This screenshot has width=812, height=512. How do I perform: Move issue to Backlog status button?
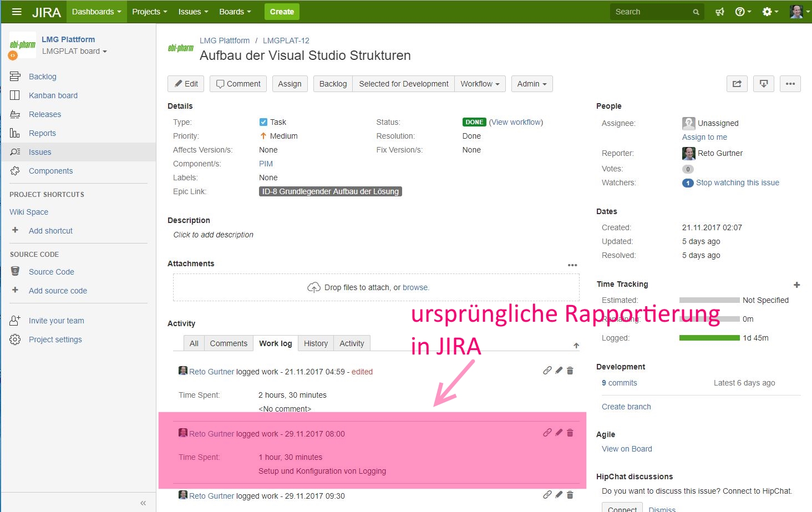tap(333, 84)
